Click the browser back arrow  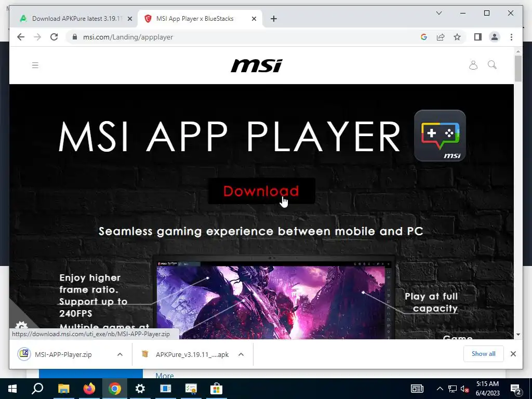(21, 37)
